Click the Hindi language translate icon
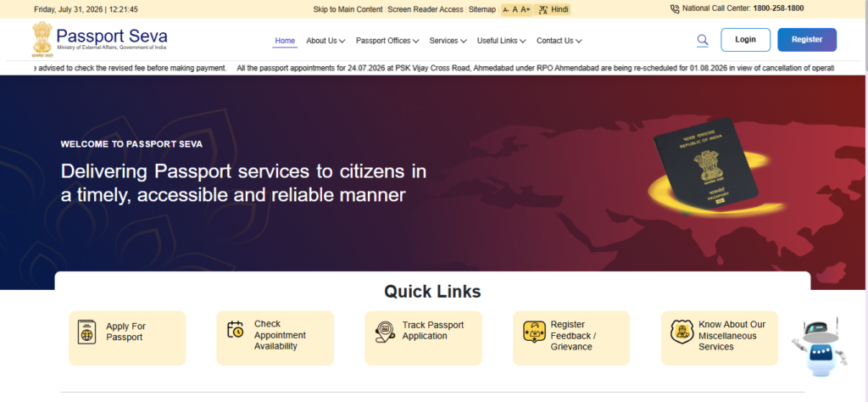The height and width of the screenshot is (402, 868). tap(543, 9)
